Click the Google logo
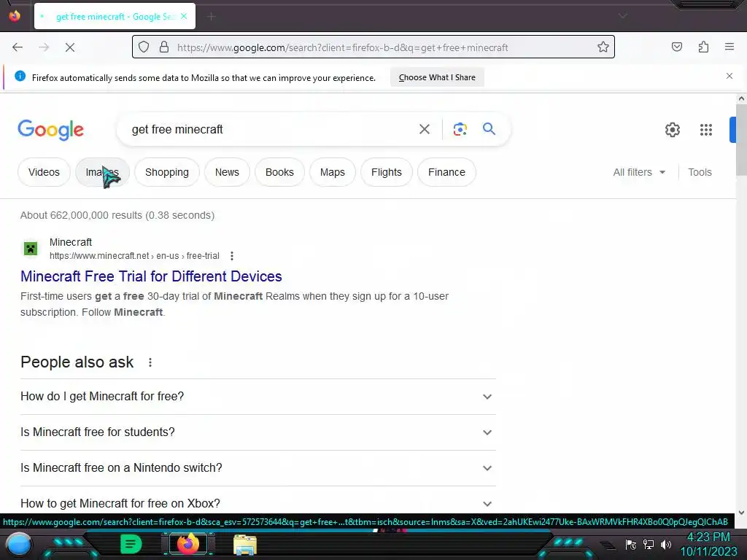 pyautogui.click(x=50, y=130)
